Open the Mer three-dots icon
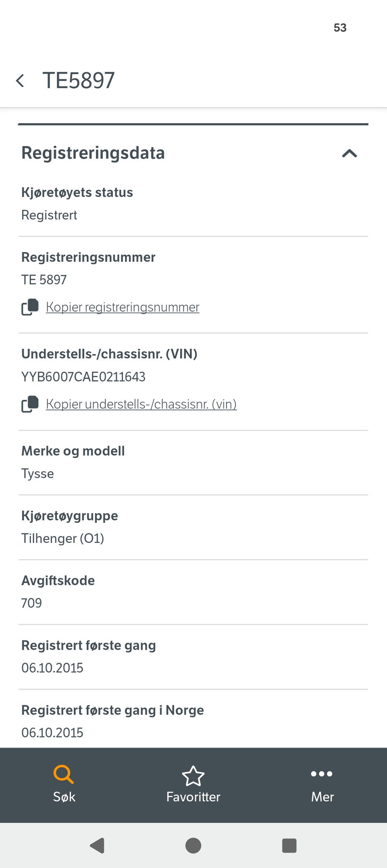 click(x=322, y=773)
